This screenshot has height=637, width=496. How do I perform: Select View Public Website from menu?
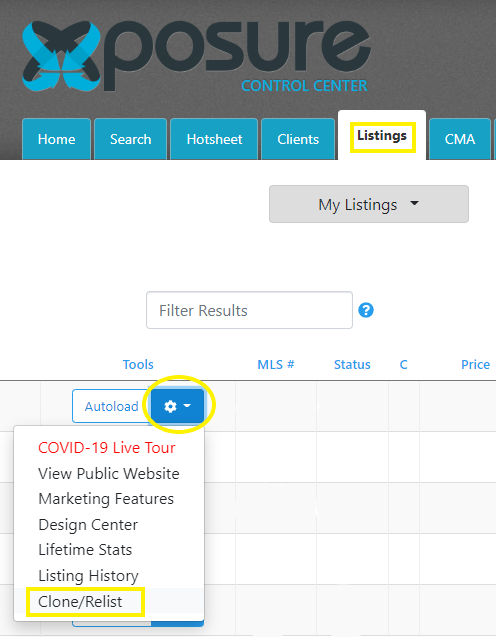point(109,473)
